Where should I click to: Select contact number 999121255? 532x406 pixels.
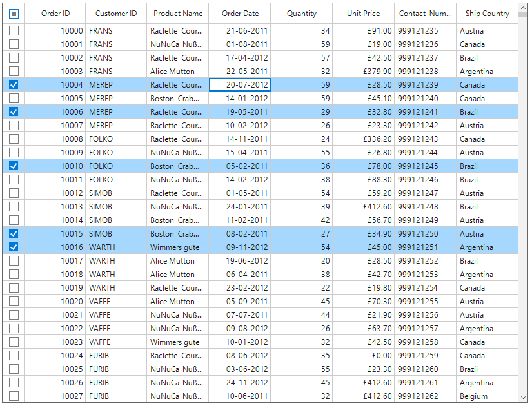point(426,302)
